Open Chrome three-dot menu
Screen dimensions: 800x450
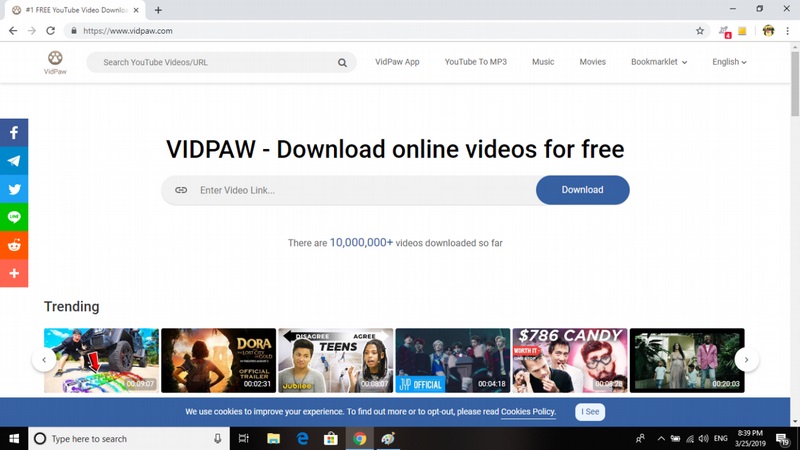tap(788, 31)
